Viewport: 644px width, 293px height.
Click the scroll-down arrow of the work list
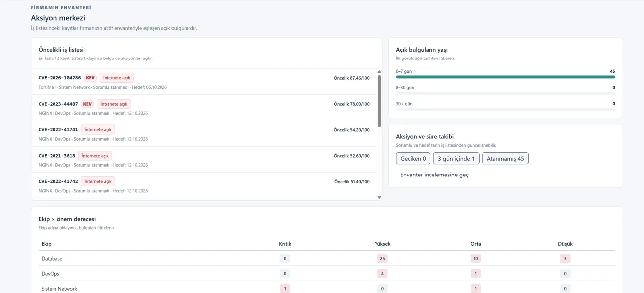click(x=379, y=197)
